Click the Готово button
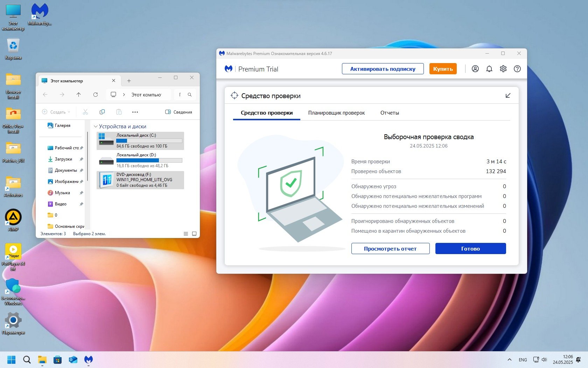The image size is (588, 368). (x=471, y=248)
